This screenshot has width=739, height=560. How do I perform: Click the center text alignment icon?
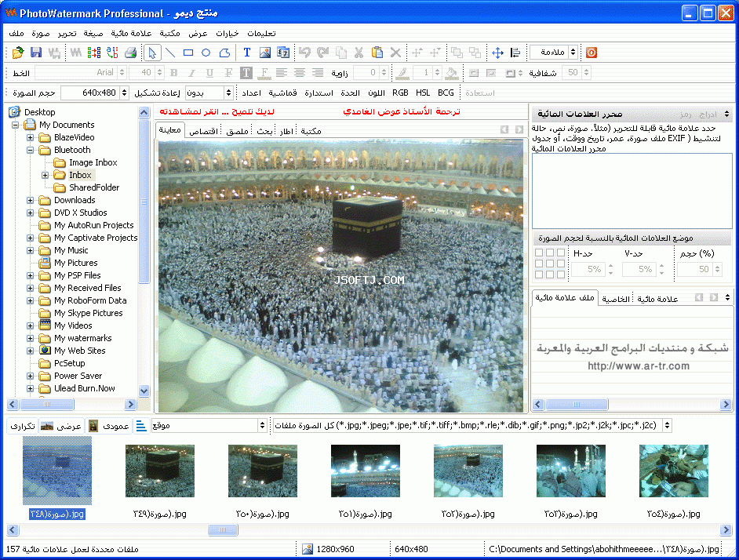pos(299,73)
